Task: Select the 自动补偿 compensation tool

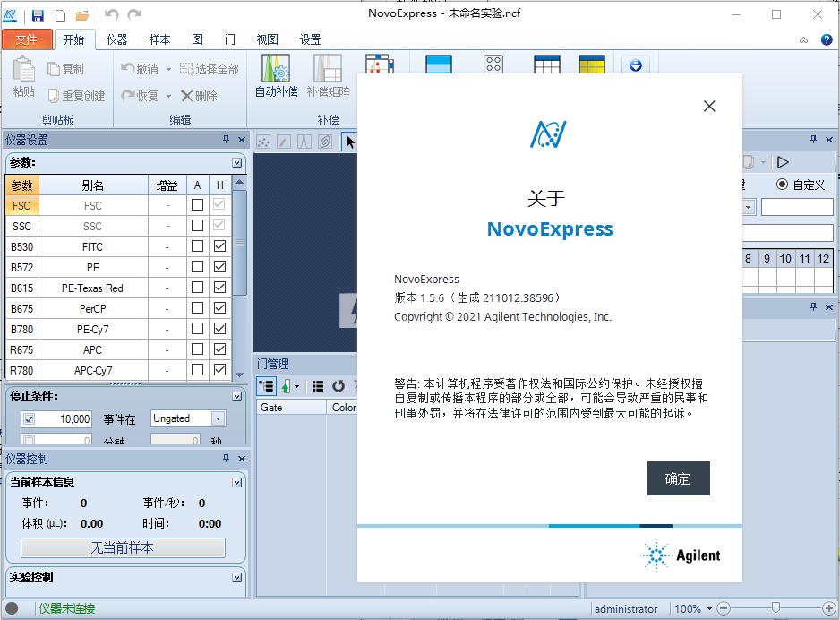Action: point(275,76)
